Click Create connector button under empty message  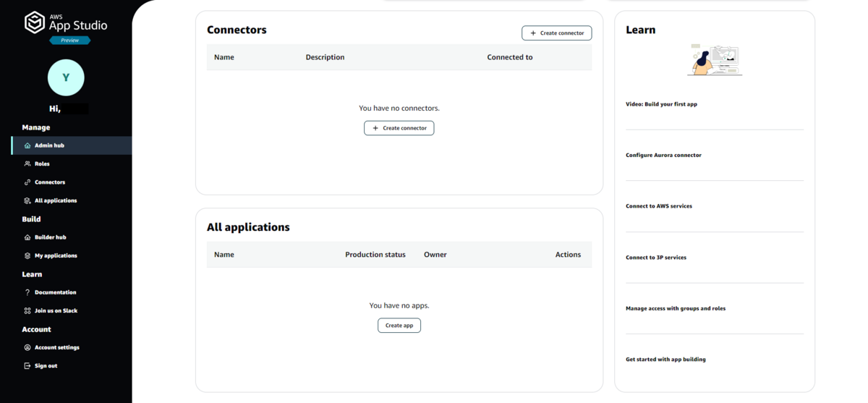399,128
